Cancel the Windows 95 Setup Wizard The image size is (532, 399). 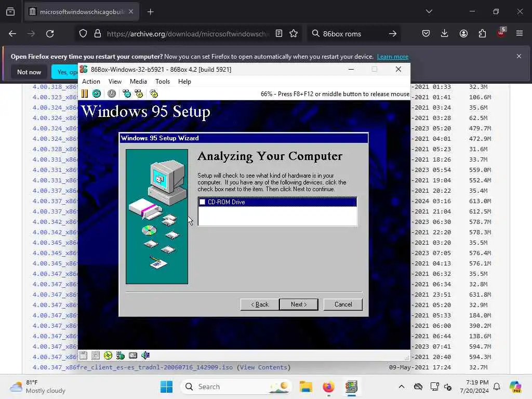click(x=343, y=304)
